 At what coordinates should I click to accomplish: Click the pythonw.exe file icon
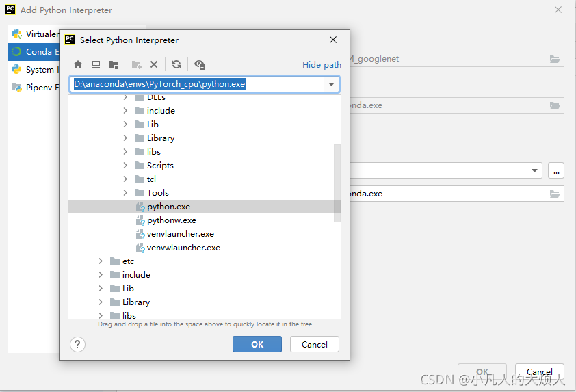tap(140, 220)
